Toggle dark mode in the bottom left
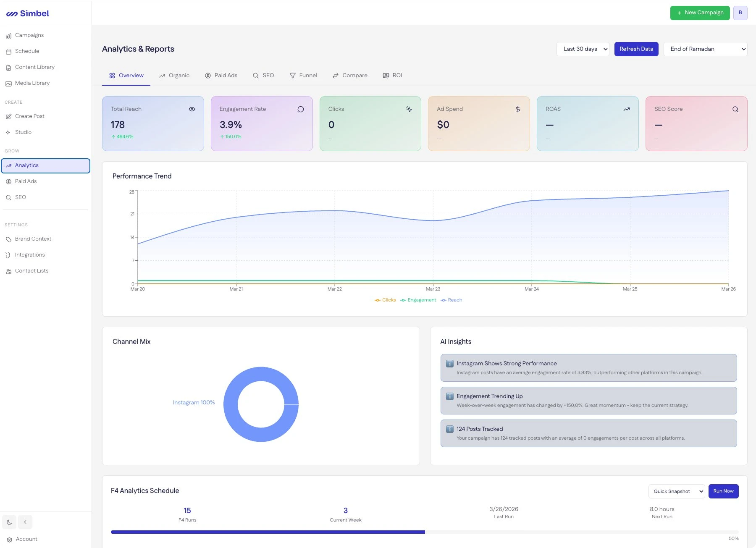This screenshot has height=548, width=756. coord(9,522)
